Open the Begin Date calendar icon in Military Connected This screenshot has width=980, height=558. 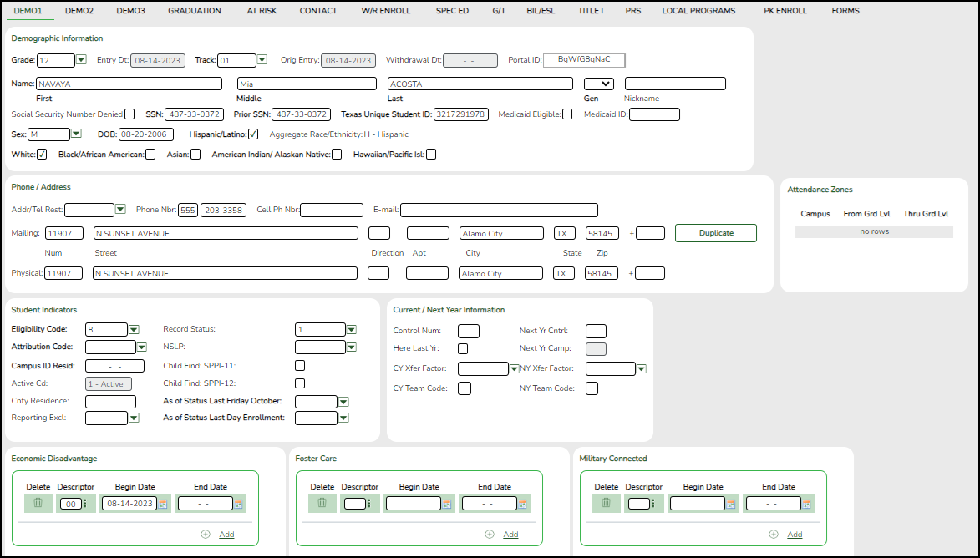pyautogui.click(x=732, y=503)
